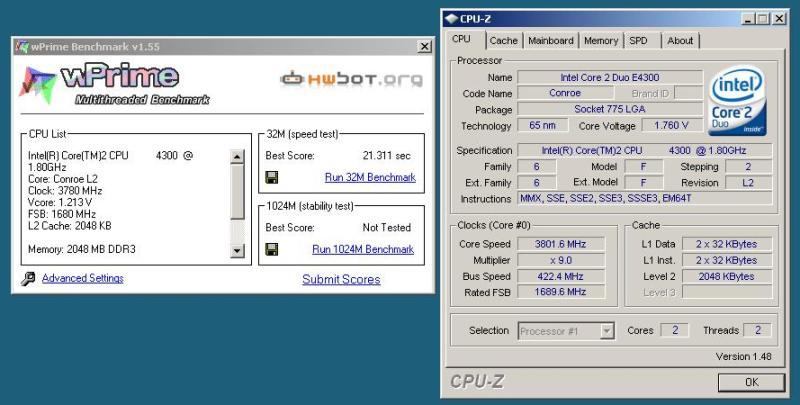This screenshot has height=405, width=800.
Task: Click the Level 2 value 2048 KBytes
Action: (727, 276)
